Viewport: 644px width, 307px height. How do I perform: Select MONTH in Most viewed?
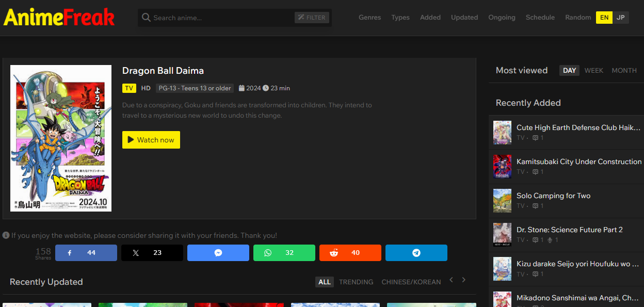click(624, 70)
